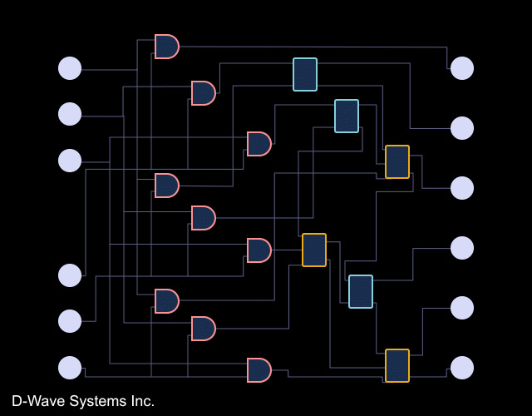Click the bottommost AND gate

point(259,370)
